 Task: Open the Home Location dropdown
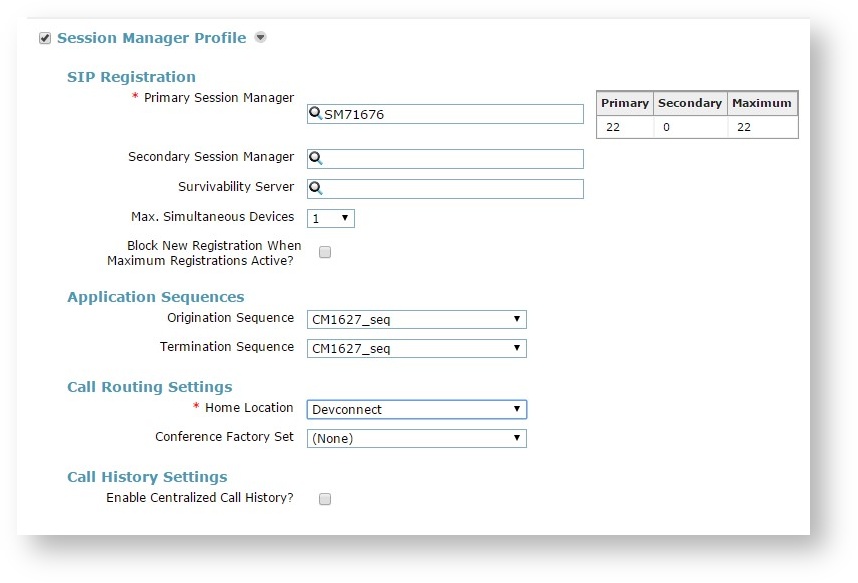[416, 409]
